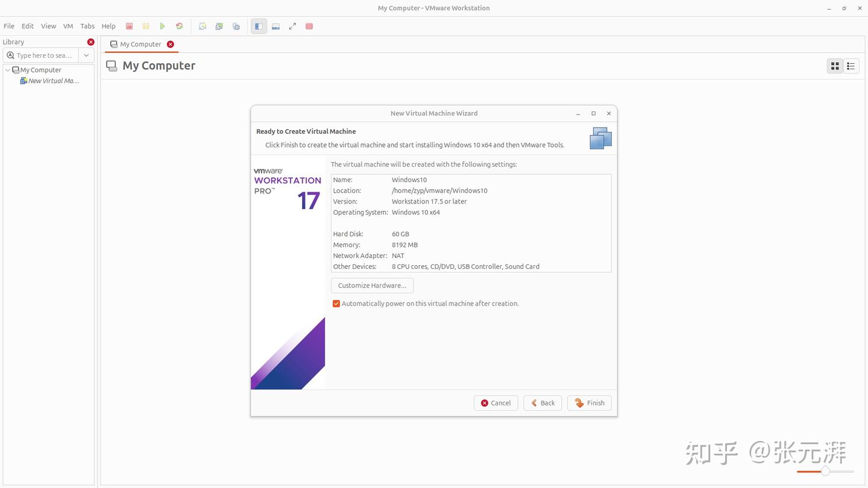Select the New Virtual Machine tree icon

coord(24,81)
